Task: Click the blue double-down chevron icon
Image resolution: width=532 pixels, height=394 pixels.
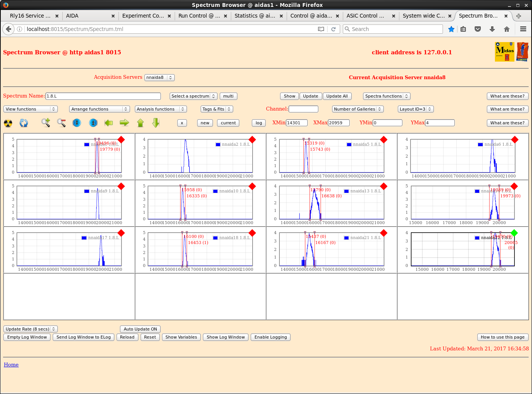Action: click(77, 123)
